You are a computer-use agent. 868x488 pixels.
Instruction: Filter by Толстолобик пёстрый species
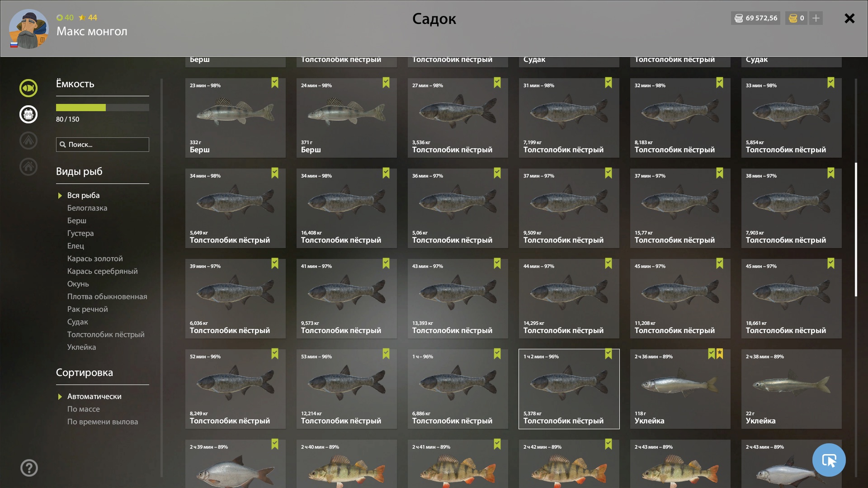point(106,334)
